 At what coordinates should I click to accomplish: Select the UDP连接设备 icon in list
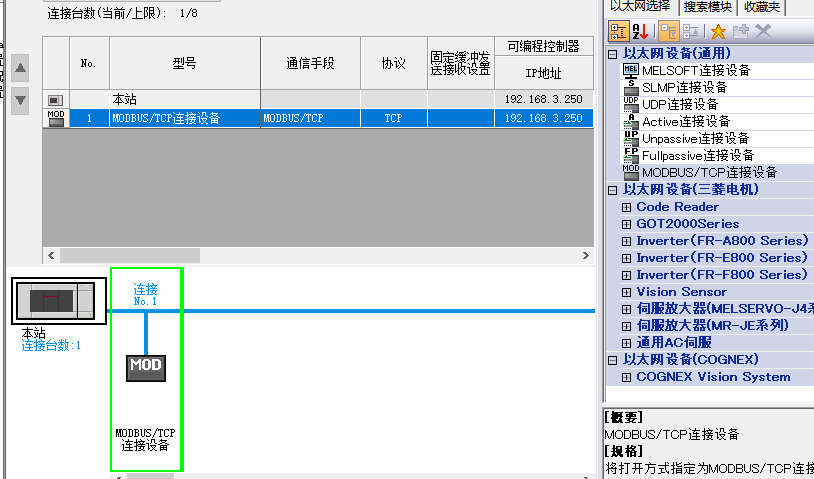pos(630,104)
